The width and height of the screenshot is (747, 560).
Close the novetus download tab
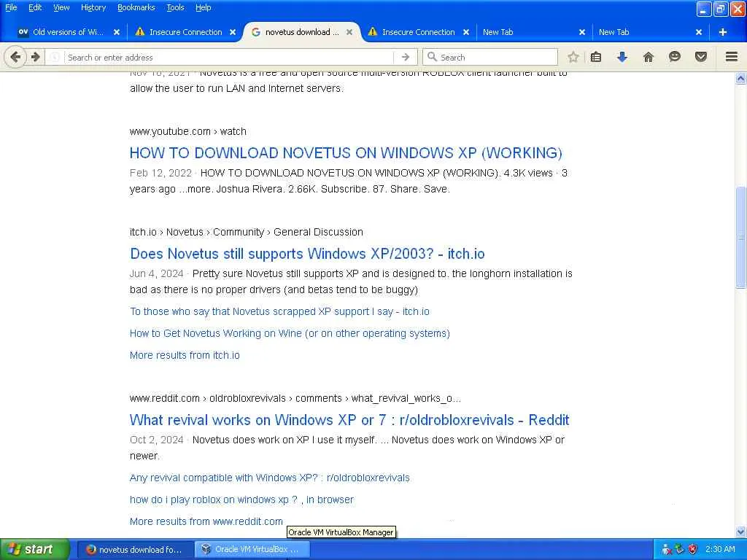[349, 32]
